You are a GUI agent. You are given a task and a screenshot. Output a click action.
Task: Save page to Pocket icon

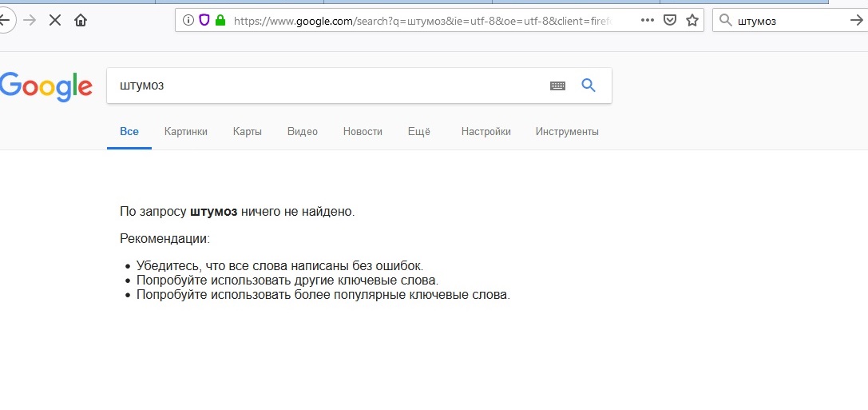670,21
